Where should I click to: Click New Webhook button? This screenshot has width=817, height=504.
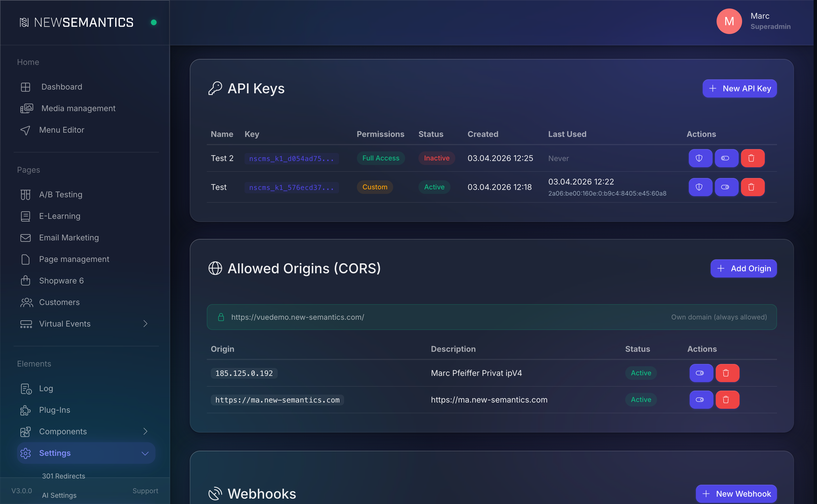[x=736, y=494]
